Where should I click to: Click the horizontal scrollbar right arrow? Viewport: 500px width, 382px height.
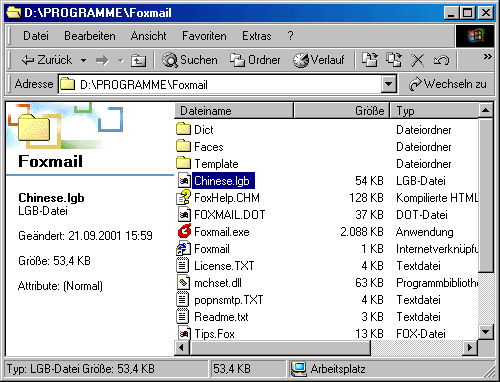click(470, 348)
